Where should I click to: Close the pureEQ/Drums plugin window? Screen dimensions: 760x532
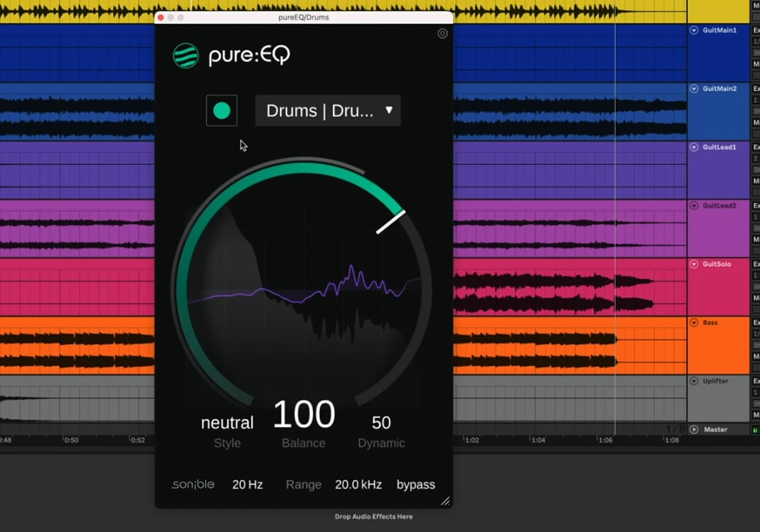point(161,17)
